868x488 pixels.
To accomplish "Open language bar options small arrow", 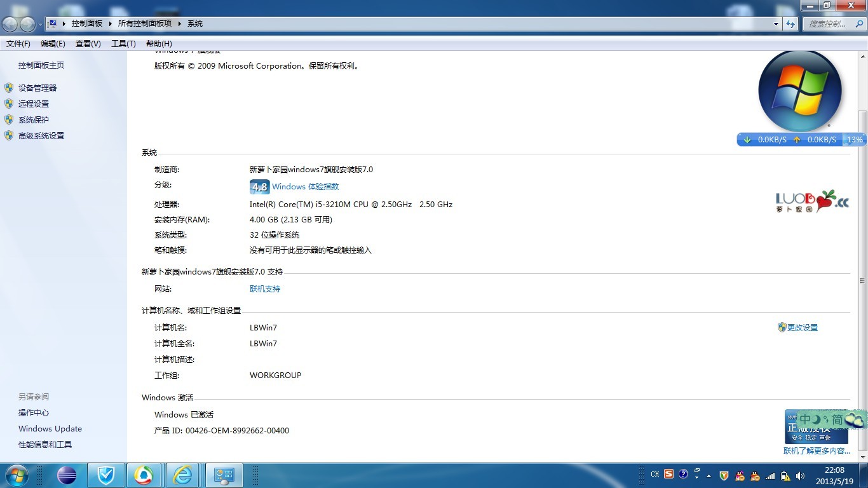I will point(697,478).
